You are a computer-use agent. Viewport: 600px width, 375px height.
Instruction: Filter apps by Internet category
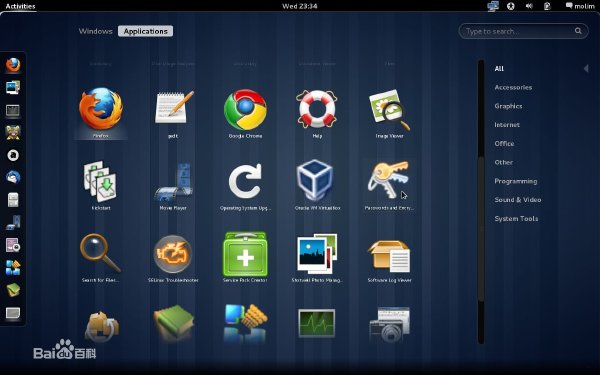pos(507,125)
